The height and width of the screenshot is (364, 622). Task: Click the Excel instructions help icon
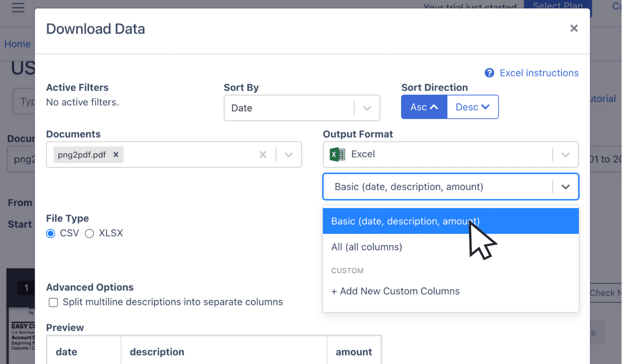pyautogui.click(x=489, y=73)
